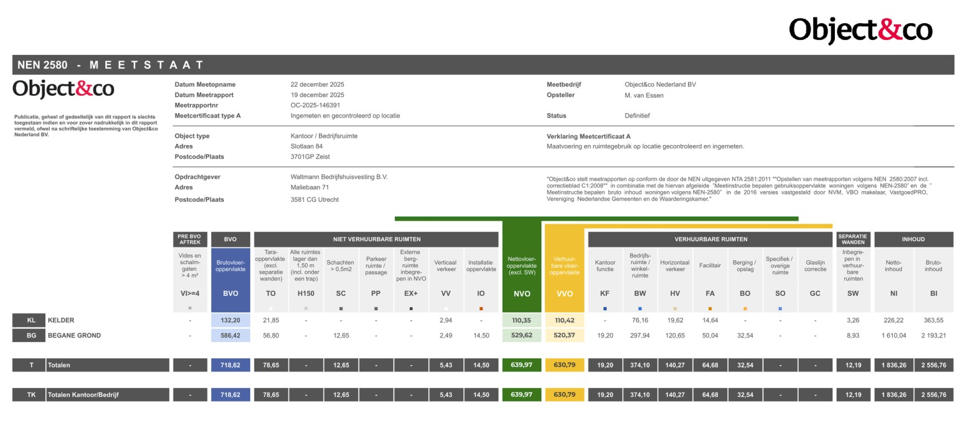Click the Kelder BVO value 132,20
Screen dimensions: 980x431
pyautogui.click(x=230, y=320)
